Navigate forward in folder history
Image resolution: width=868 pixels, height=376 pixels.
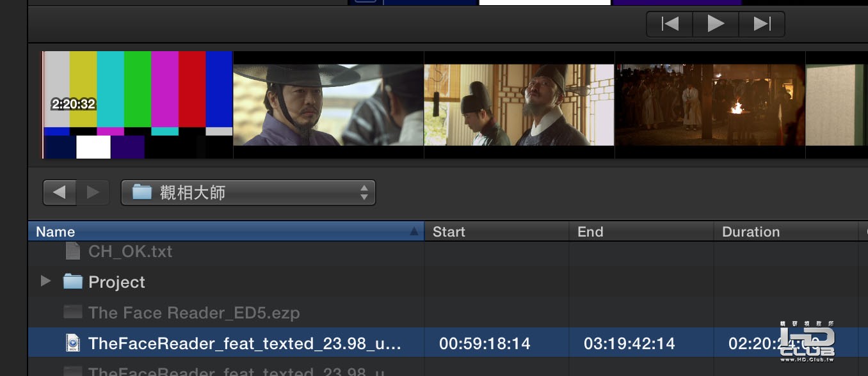(93, 192)
